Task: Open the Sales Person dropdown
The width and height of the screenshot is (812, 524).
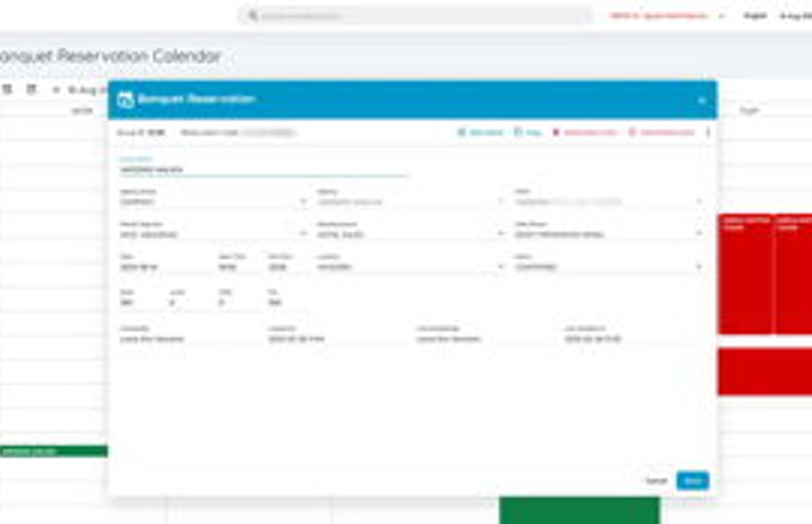Action: pos(608,234)
